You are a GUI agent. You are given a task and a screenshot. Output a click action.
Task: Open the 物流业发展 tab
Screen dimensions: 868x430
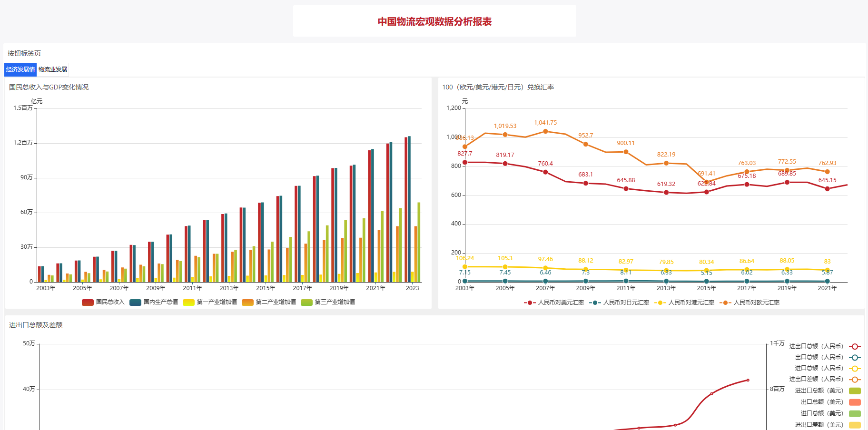click(x=53, y=69)
